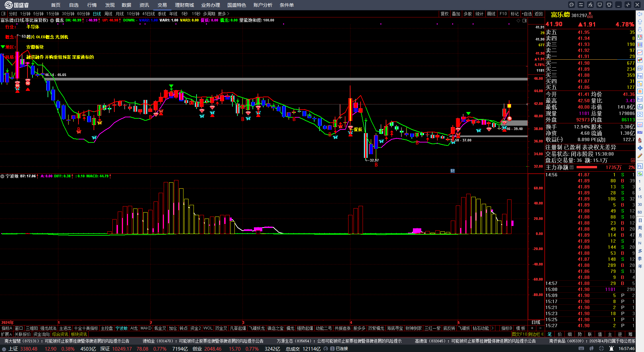The height and width of the screenshot is (352, 644).
Task: Toggle the panel layout icon at chart top-right
Action: coord(525,20)
